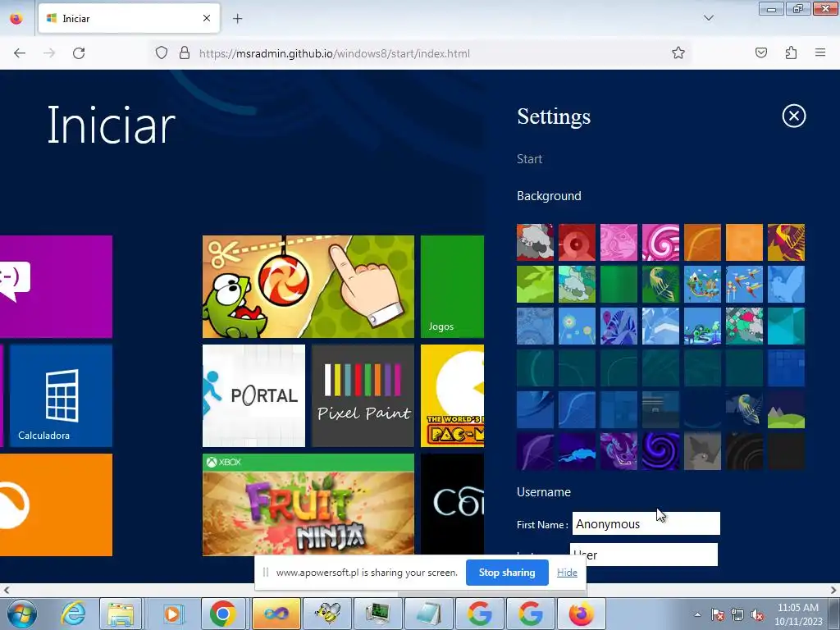Pick the solid black background swatch
The width and height of the screenshot is (840, 630).
786,451
